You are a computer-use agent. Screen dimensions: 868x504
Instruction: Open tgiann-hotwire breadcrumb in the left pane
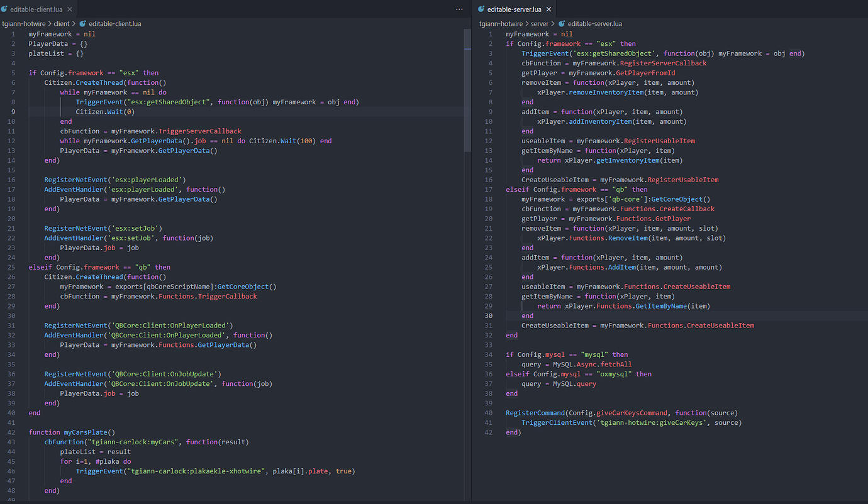click(23, 23)
